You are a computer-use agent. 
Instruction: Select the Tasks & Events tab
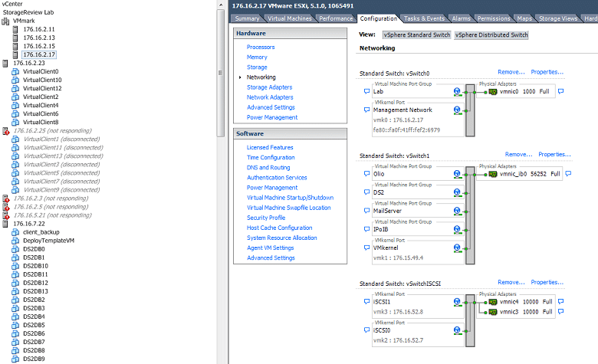(424, 18)
